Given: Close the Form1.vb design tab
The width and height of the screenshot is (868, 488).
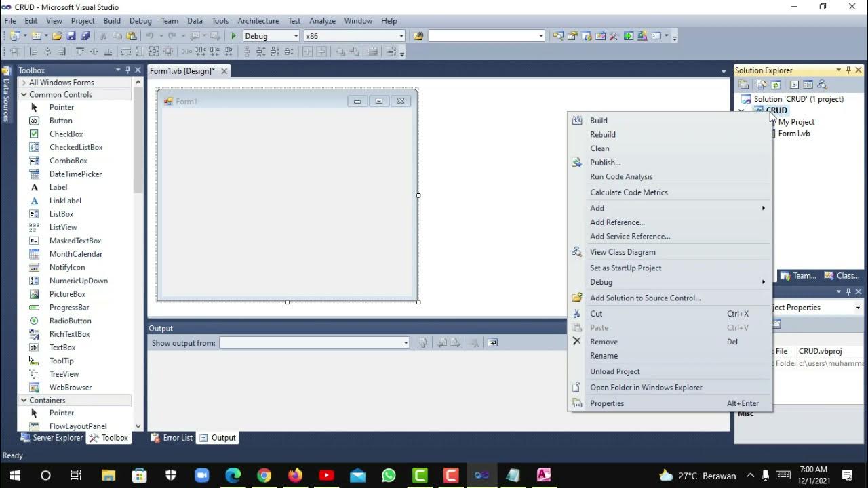Looking at the screenshot, I should (224, 71).
